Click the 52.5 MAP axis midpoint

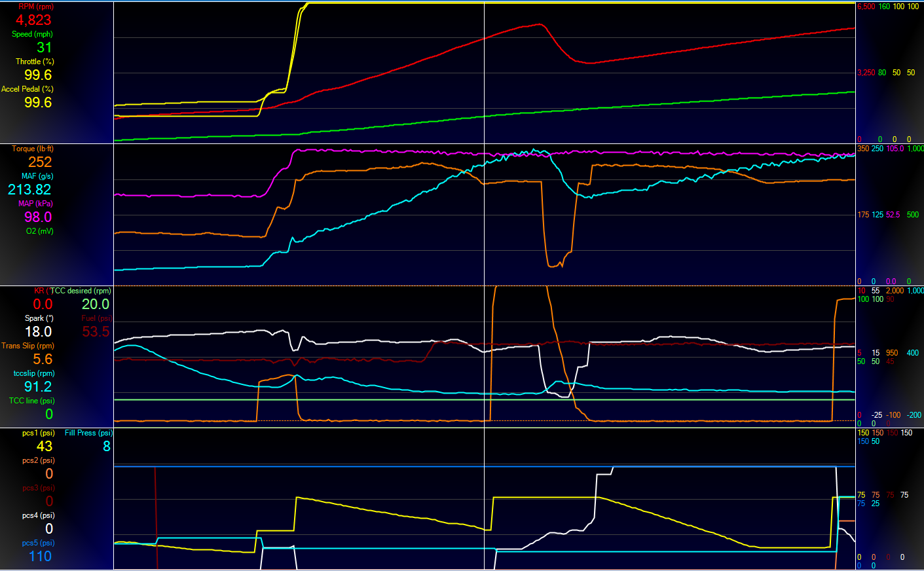893,215
